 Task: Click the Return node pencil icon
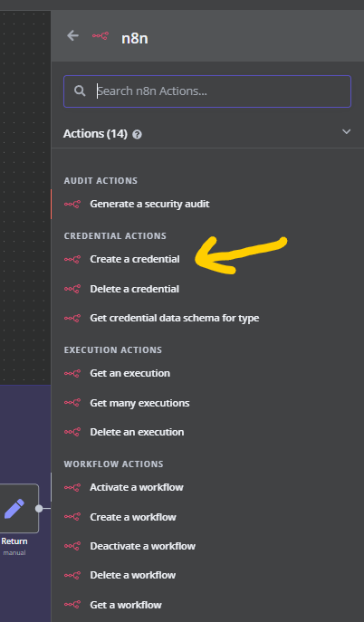coord(14,509)
